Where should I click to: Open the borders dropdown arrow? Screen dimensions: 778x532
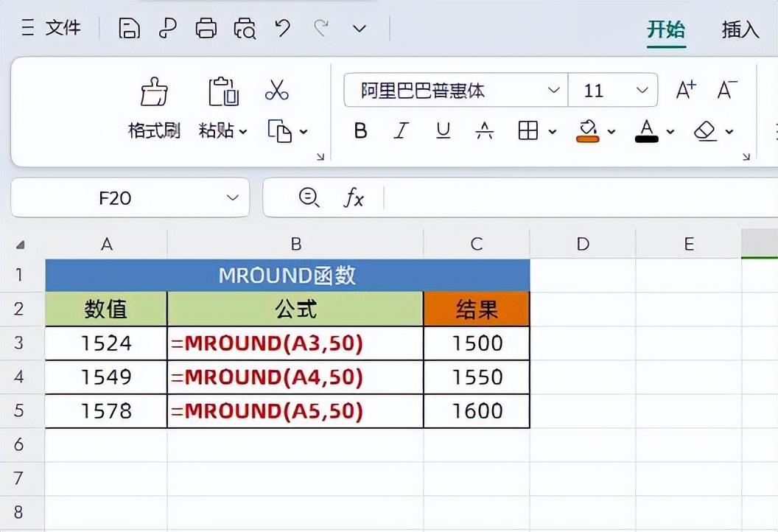pos(553,131)
